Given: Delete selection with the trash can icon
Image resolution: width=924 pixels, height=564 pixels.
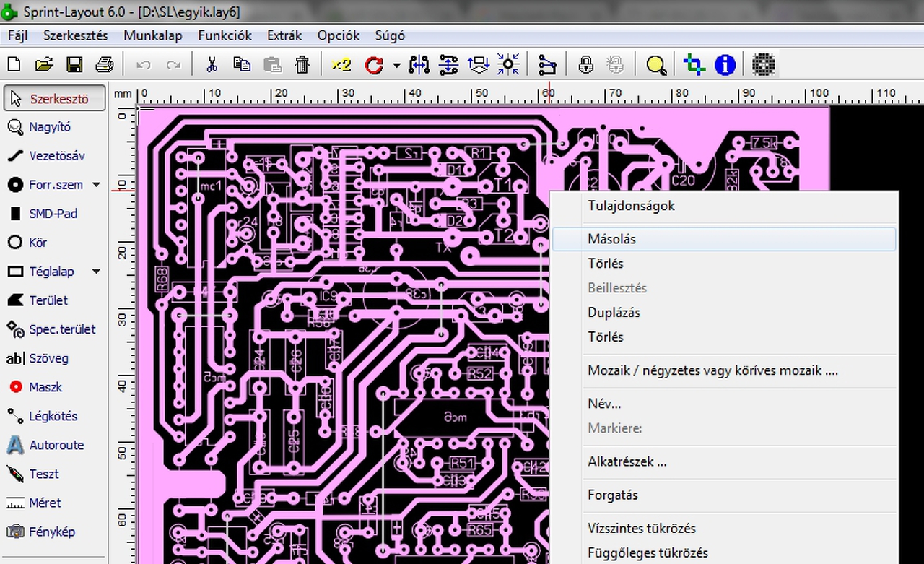Looking at the screenshot, I should 302,65.
